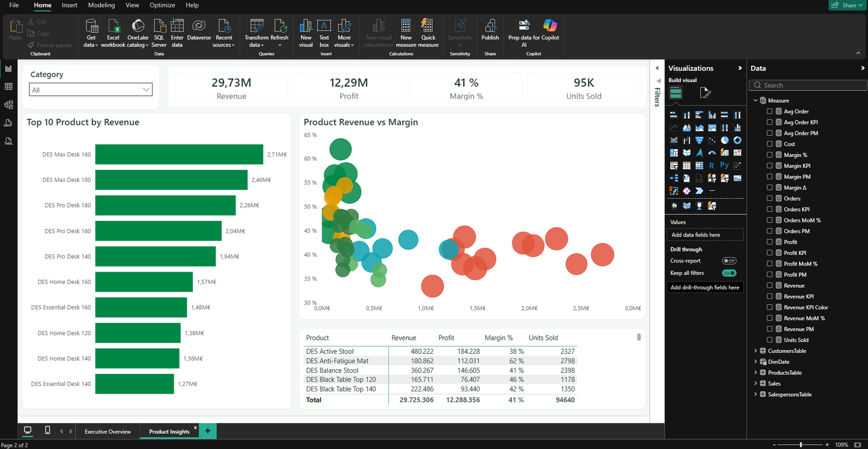Select the R script visual
868x449 pixels.
coord(712,165)
